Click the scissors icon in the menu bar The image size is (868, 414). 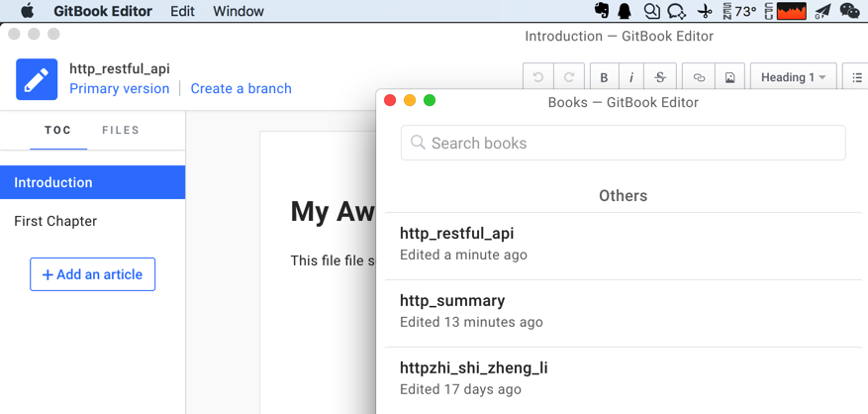pos(705,11)
